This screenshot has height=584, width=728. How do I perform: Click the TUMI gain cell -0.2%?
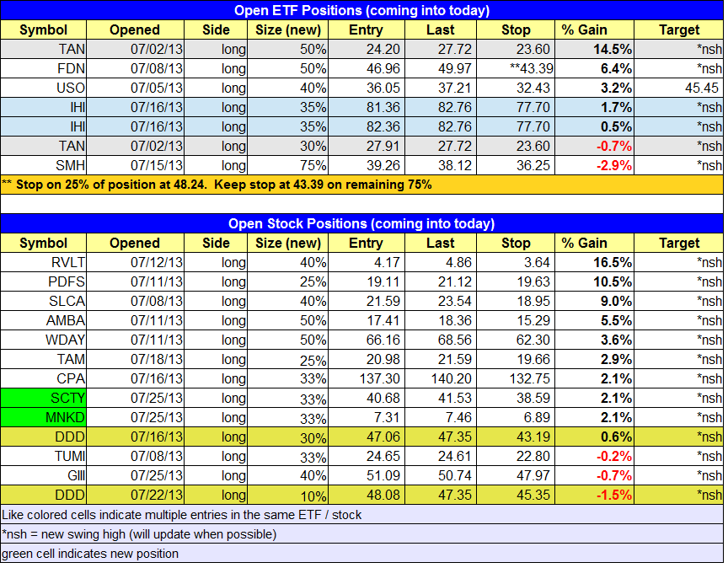tap(595, 457)
